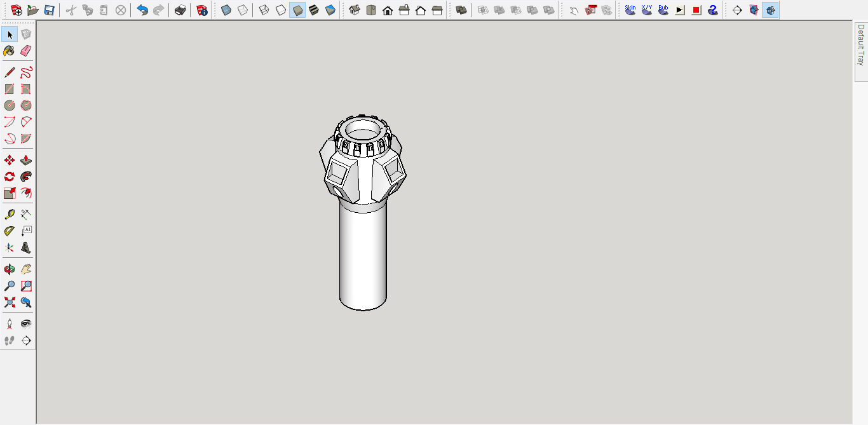Click the Bub bubble pressure icon
This screenshot has width=868, height=425.
663,10
